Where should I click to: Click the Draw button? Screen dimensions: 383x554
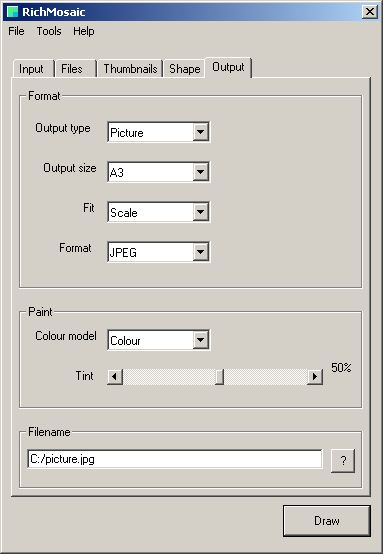point(327,520)
